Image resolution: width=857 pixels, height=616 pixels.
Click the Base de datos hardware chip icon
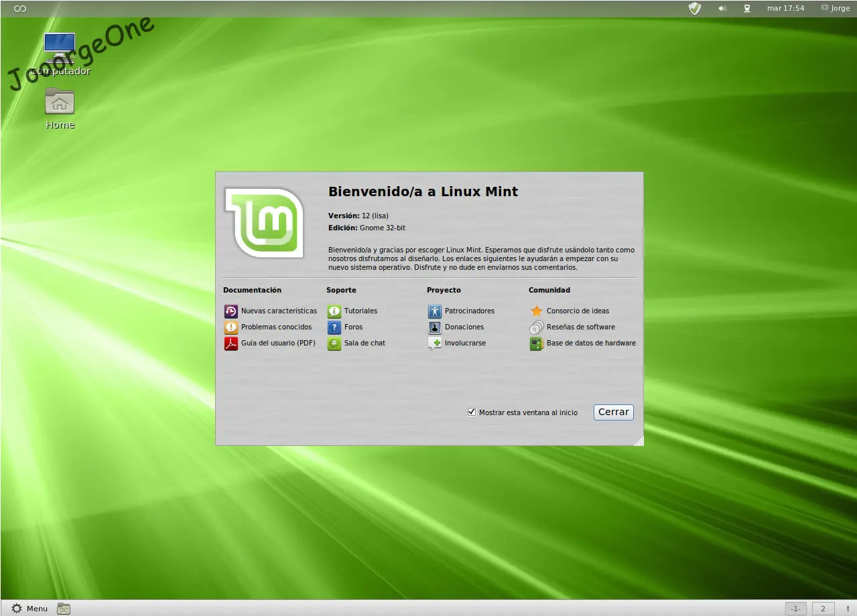pyautogui.click(x=536, y=343)
